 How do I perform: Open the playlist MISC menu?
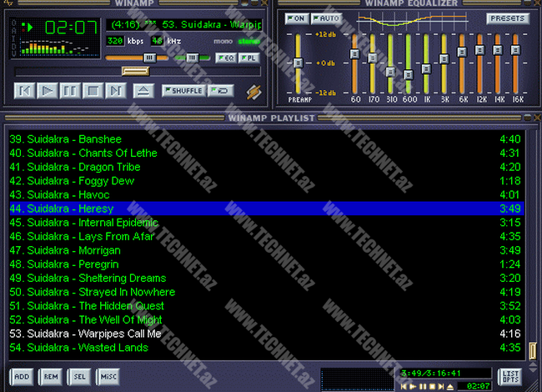coord(108,377)
